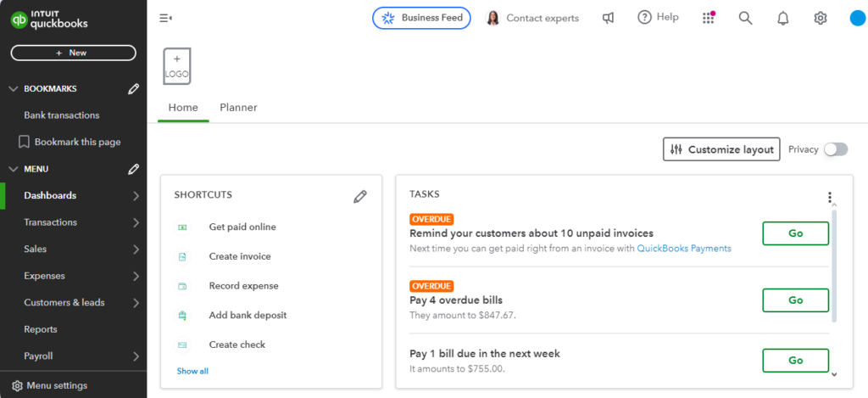Screen dimensions: 868x398
Task: Switch to the Planner tab
Action: (238, 108)
